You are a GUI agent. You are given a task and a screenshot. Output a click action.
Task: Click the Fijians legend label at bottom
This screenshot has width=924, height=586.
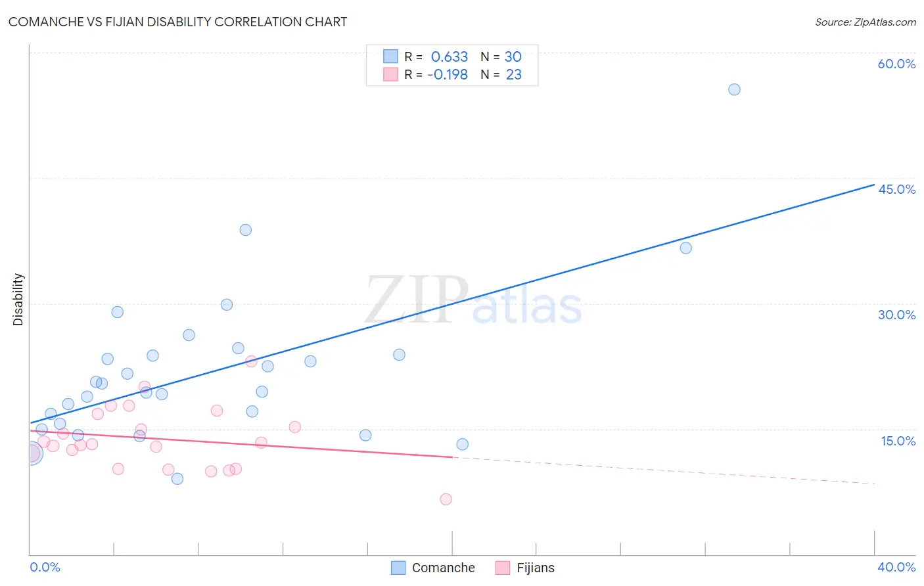[536, 568]
